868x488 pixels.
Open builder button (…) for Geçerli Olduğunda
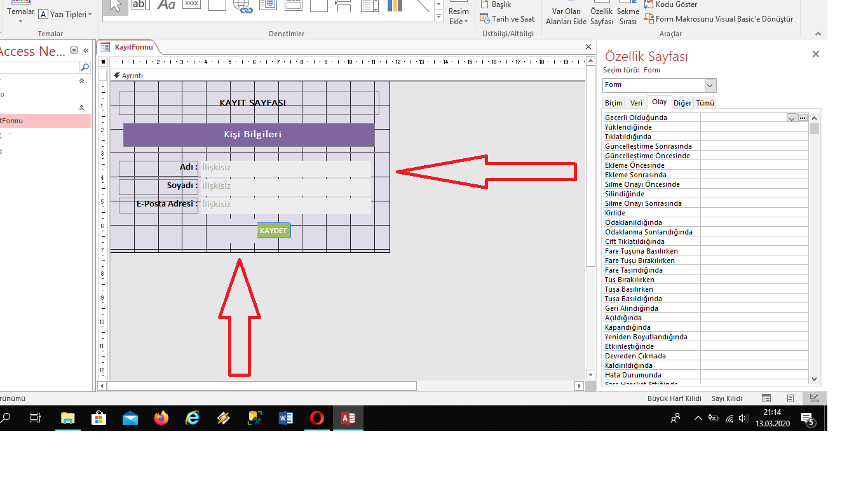pyautogui.click(x=803, y=118)
